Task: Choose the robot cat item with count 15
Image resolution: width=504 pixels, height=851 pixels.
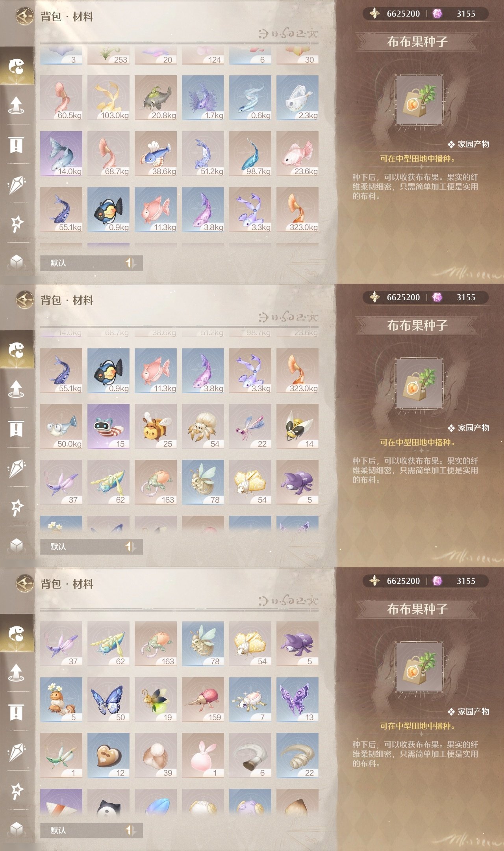Action: (x=108, y=426)
